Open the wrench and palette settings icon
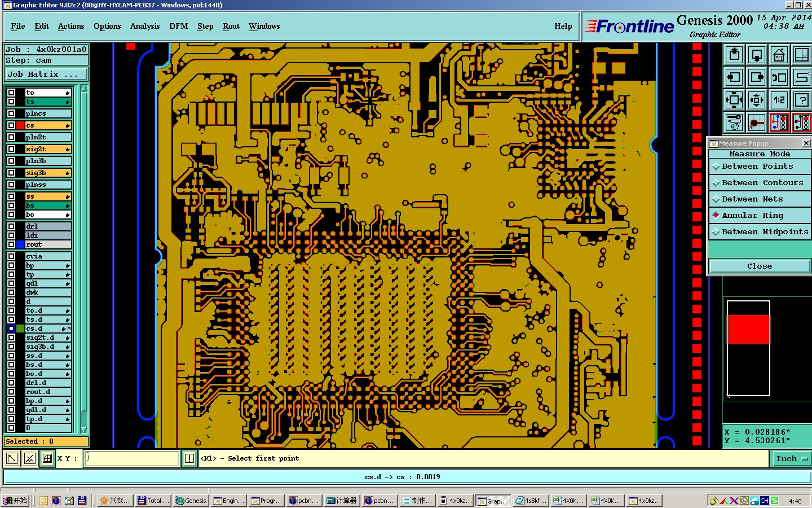Screen dimensions: 812x508 pyautogui.click(x=734, y=122)
